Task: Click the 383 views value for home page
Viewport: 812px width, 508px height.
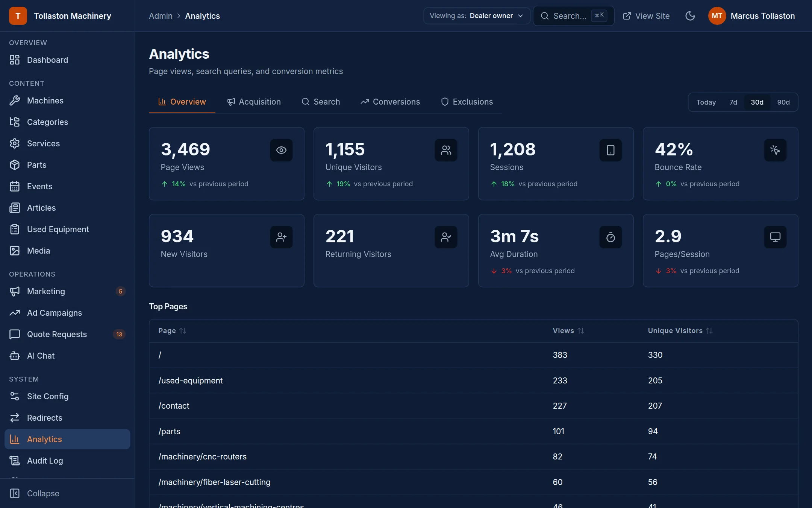Action: (560, 355)
